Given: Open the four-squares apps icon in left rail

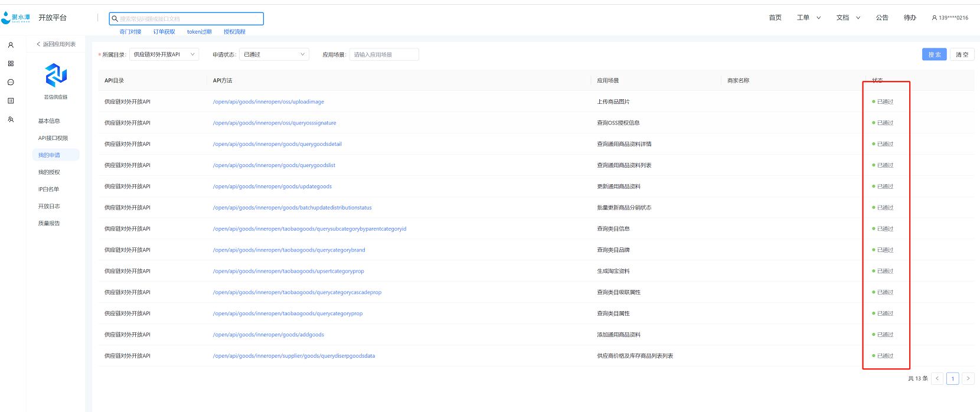Looking at the screenshot, I should click(11, 64).
